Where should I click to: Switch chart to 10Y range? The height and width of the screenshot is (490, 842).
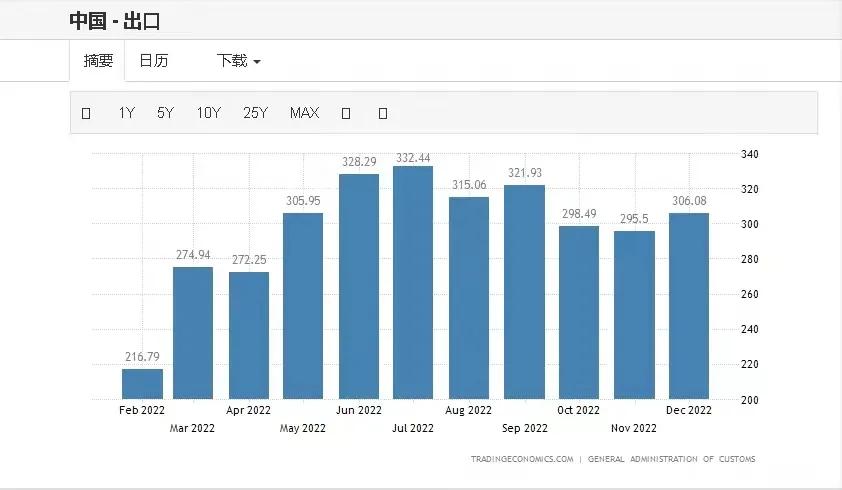pyautogui.click(x=208, y=113)
